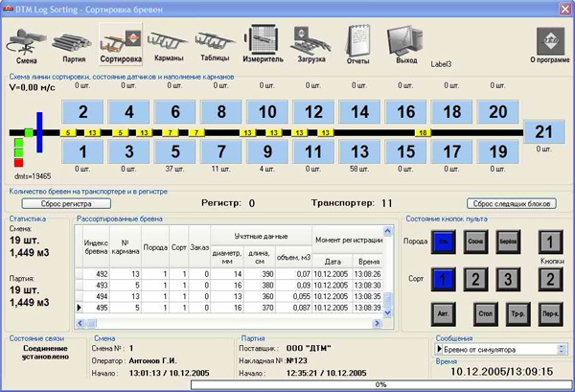Image resolution: width=575 pixels, height=392 pixels.
Task: Toggle the Пер-к. console button
Action: 550,314
